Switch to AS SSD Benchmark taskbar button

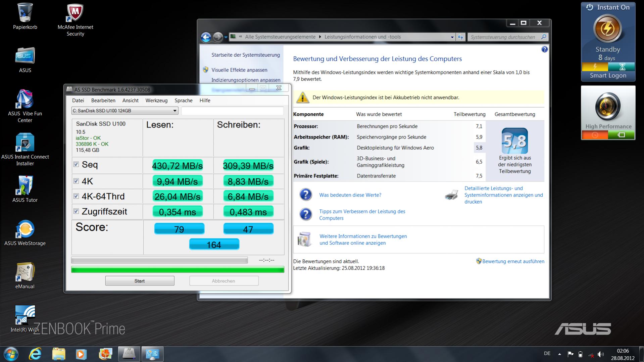click(129, 354)
